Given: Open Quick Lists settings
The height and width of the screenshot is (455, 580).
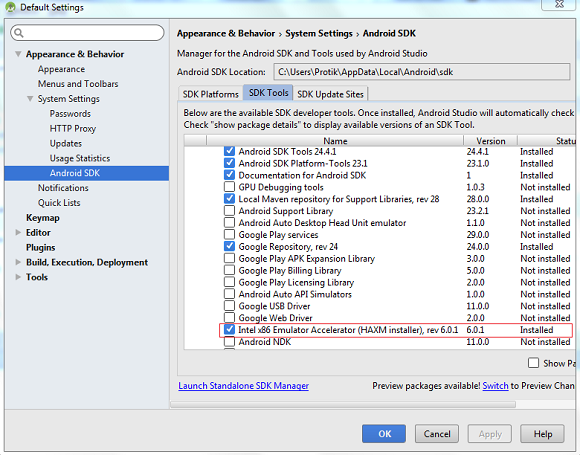Looking at the screenshot, I should pyautogui.click(x=59, y=202).
